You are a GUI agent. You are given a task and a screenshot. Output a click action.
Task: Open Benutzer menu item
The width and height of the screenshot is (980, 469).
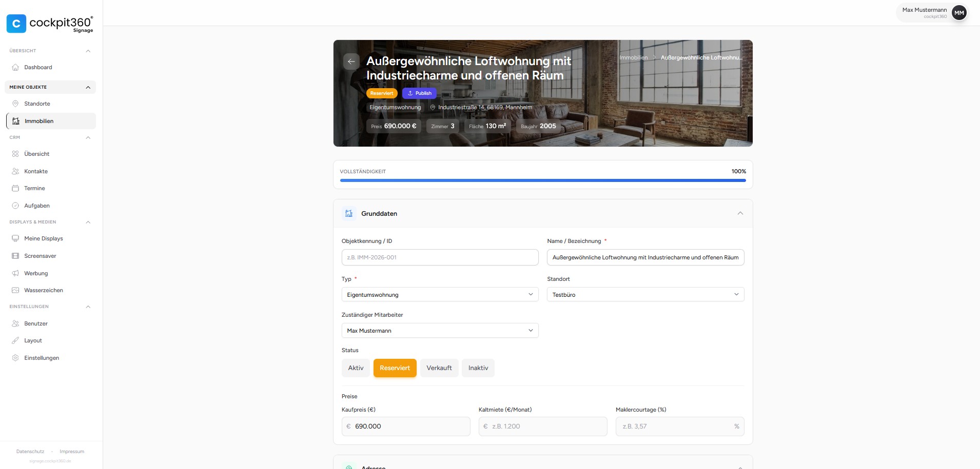[51, 323]
